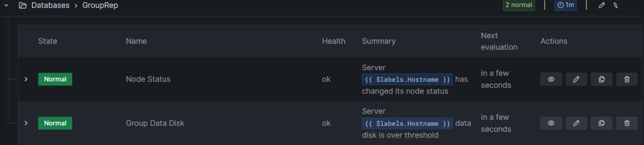This screenshot has height=145, width=644.
Task: Edit the GroupRep rule group via header pencil
Action: pos(602,5)
